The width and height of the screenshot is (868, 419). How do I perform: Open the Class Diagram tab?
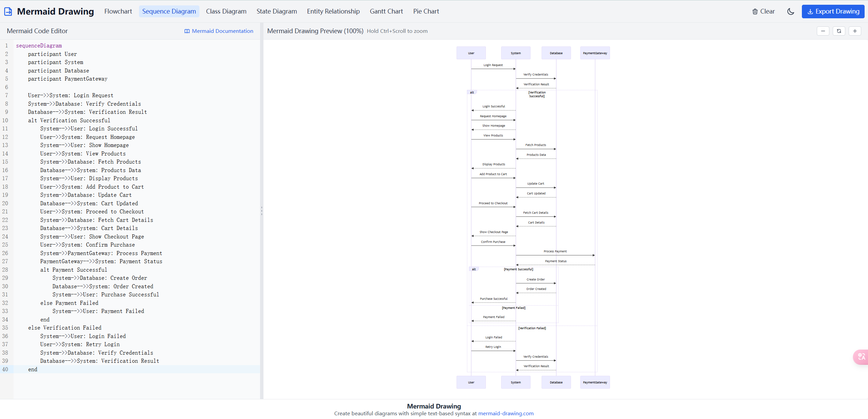click(226, 12)
